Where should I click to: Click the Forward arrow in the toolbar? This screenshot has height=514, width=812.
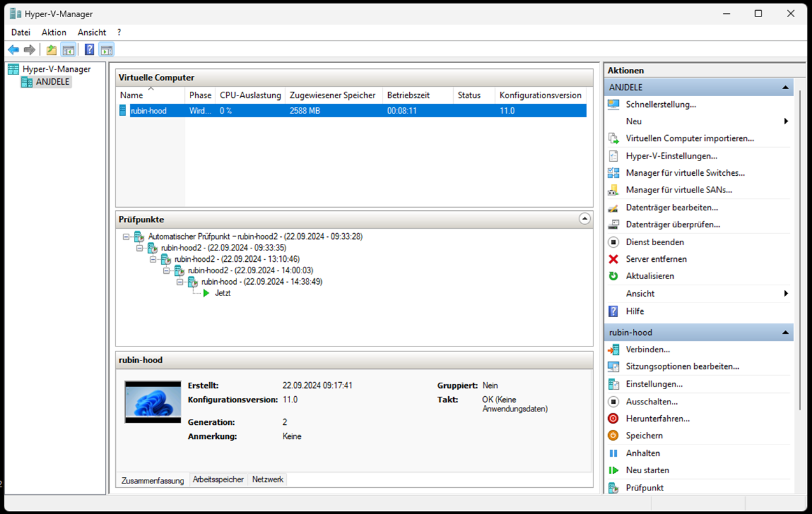29,50
